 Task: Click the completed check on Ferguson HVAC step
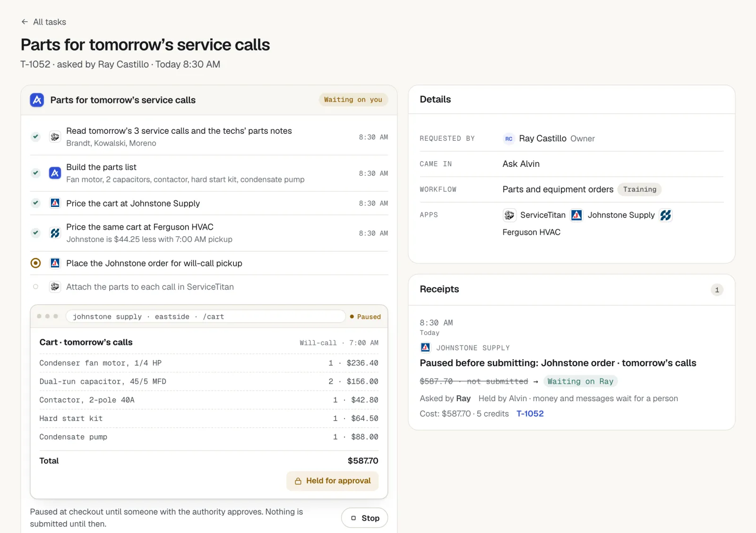35,233
